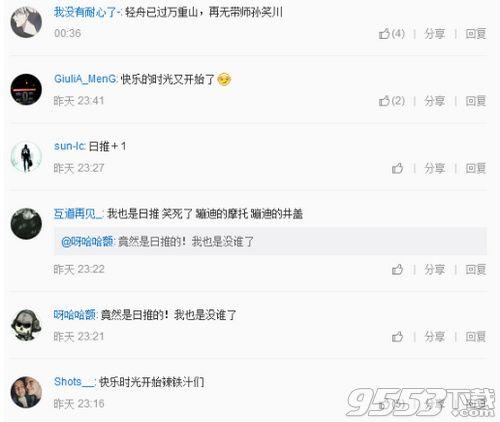Open the skull avatar of 呀哈哈额
The image size is (500, 422).
26,325
